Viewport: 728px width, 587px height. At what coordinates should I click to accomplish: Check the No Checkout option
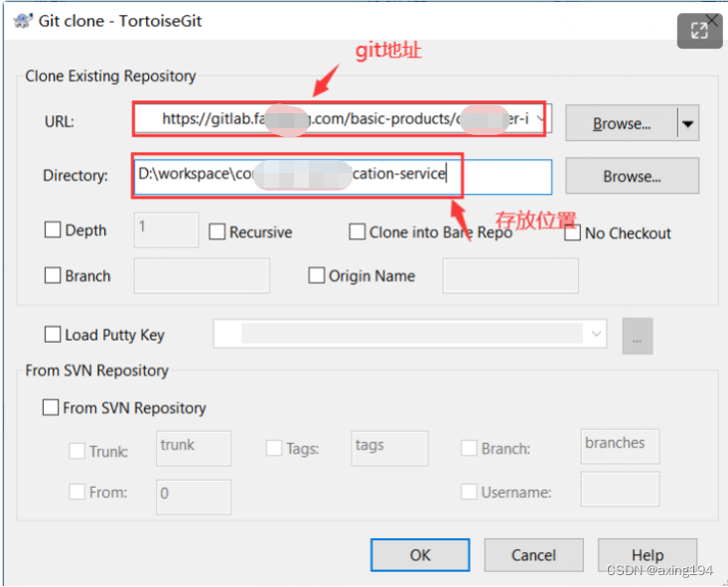[x=572, y=232]
